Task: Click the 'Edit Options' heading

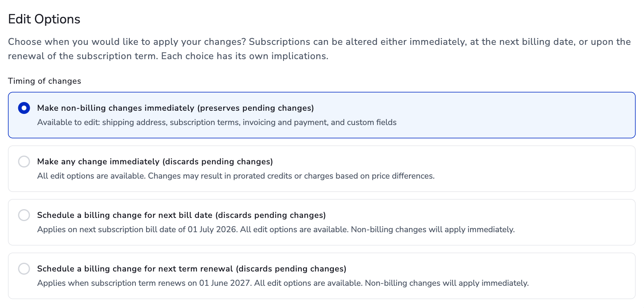Action: pyautogui.click(x=44, y=19)
